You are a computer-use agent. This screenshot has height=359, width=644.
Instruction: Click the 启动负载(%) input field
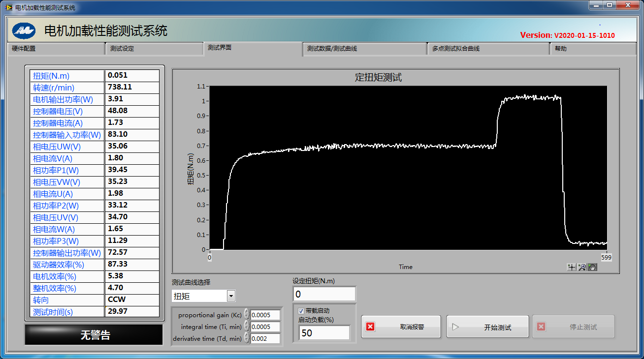(x=324, y=333)
